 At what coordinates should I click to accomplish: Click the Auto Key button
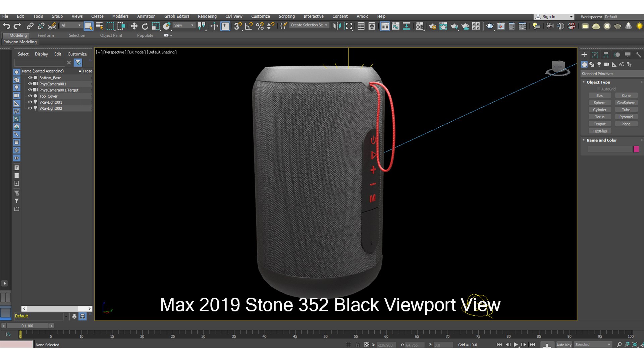tap(563, 345)
